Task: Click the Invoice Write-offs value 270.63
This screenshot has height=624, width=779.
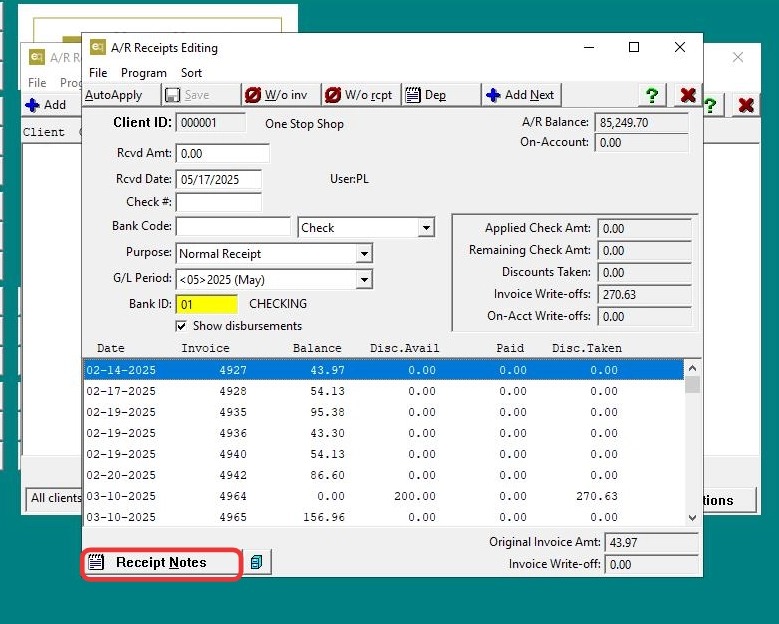Action: [644, 295]
